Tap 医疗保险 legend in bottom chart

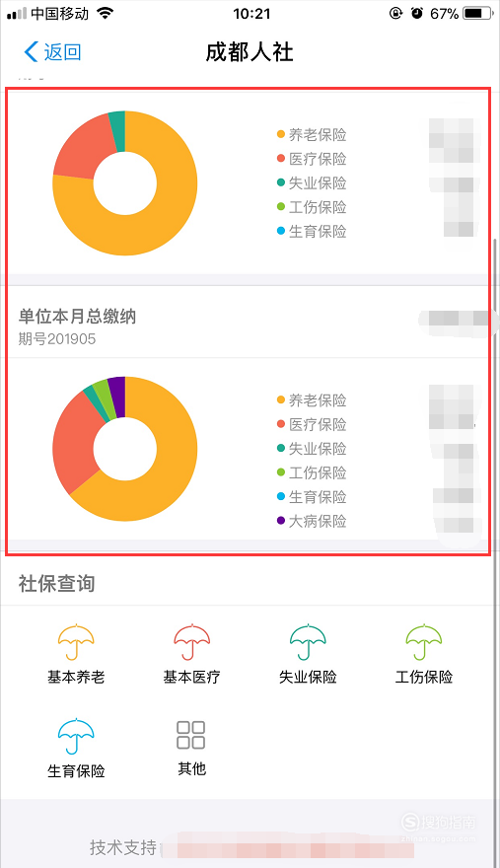pyautogui.click(x=312, y=424)
